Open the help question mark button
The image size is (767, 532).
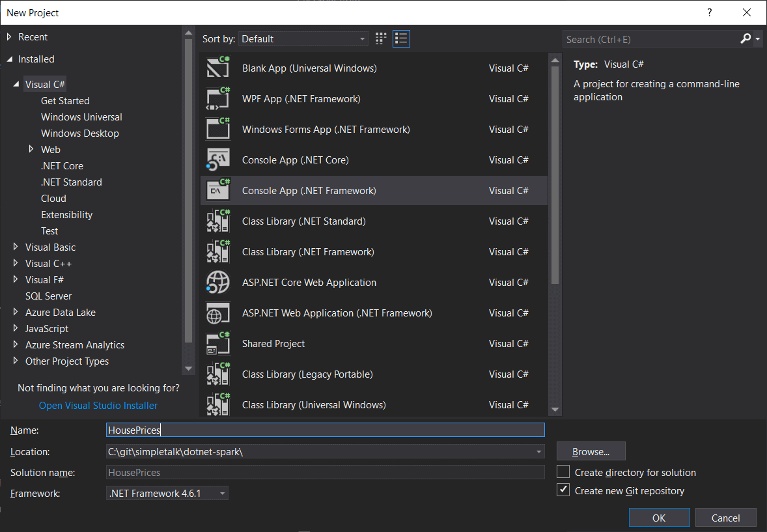[709, 13]
